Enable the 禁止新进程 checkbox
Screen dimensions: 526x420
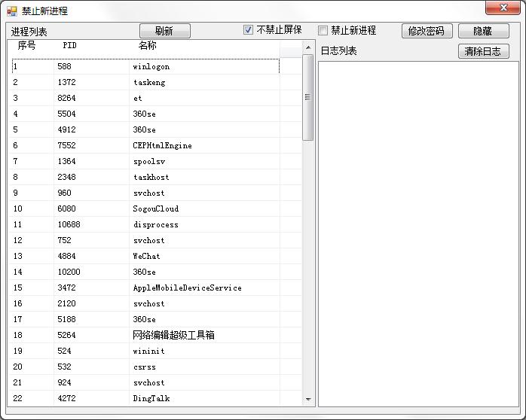point(323,31)
